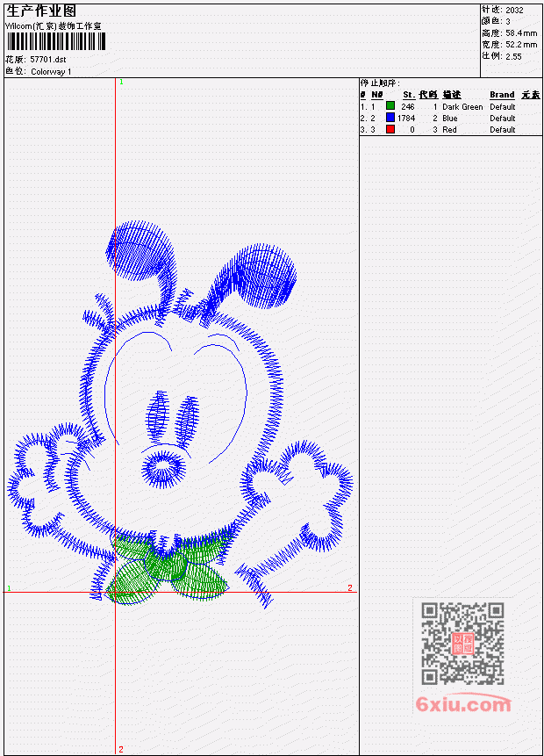Select the stitch count '2032'

[x=514, y=11]
